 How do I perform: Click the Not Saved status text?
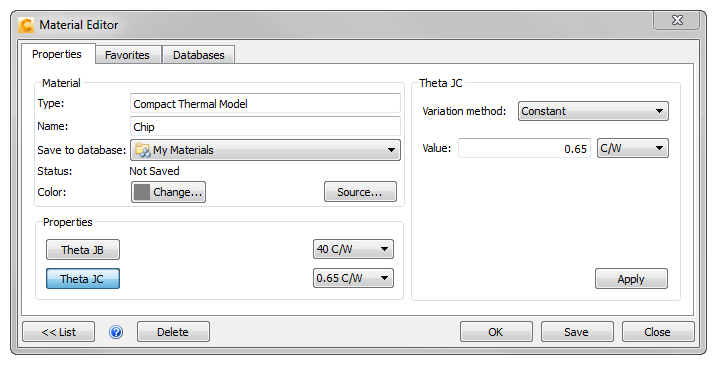[x=155, y=171]
